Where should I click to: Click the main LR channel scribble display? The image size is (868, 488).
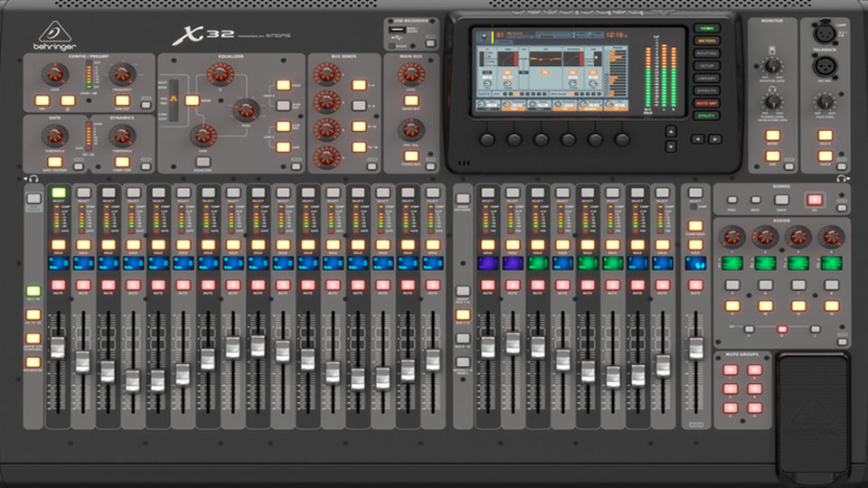click(696, 263)
